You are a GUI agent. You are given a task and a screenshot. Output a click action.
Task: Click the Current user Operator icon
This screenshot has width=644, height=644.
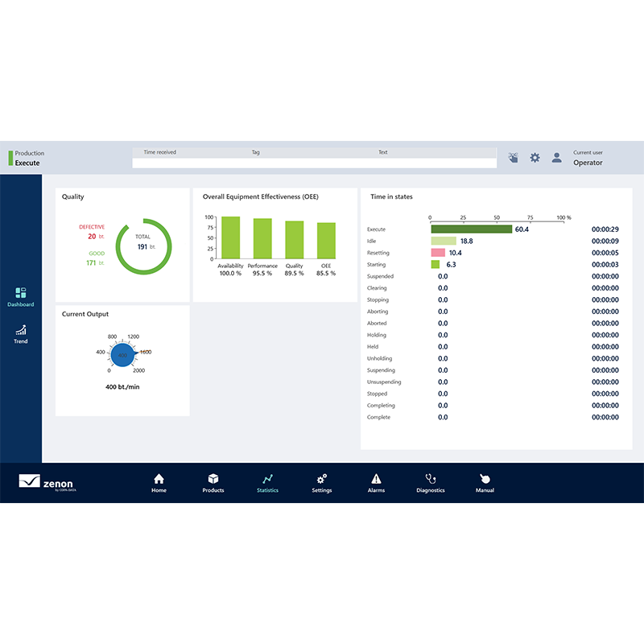pos(556,158)
